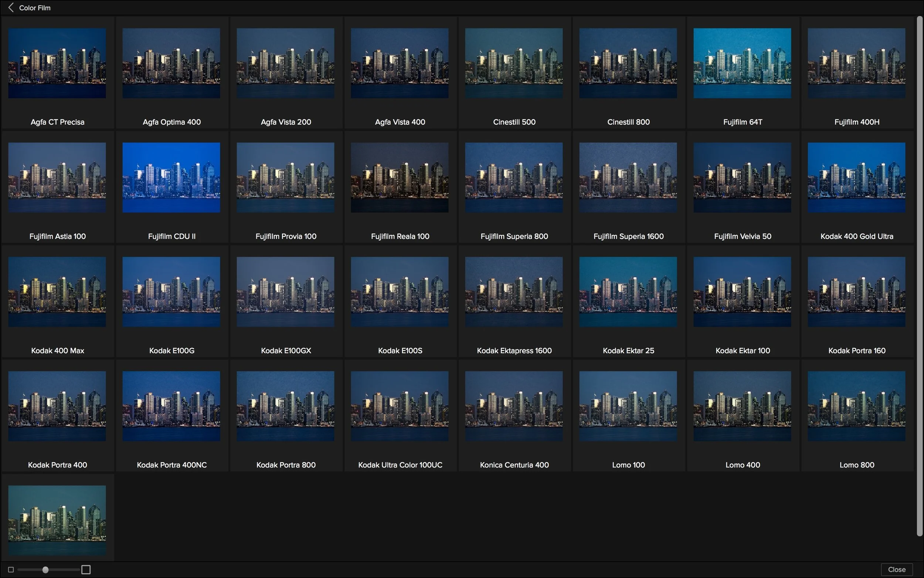Click the small thumbnail size icon
The width and height of the screenshot is (924, 578).
11,569
